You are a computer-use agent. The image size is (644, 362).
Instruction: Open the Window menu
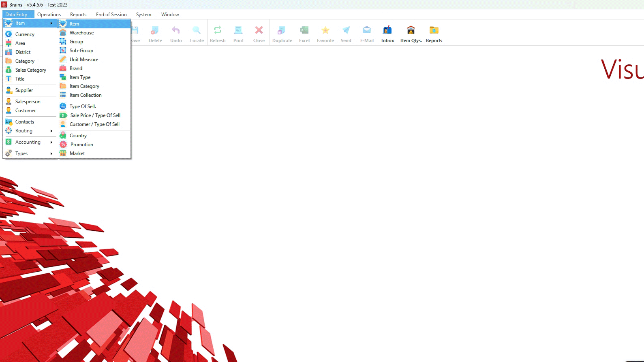click(x=170, y=15)
